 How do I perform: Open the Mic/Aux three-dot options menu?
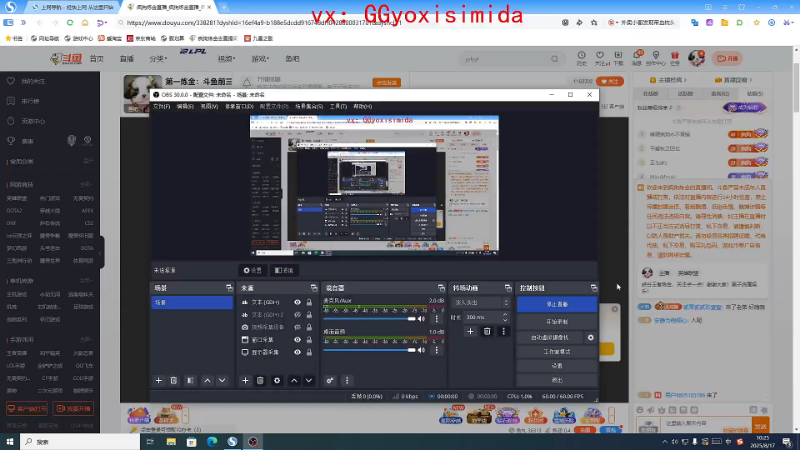(x=436, y=319)
